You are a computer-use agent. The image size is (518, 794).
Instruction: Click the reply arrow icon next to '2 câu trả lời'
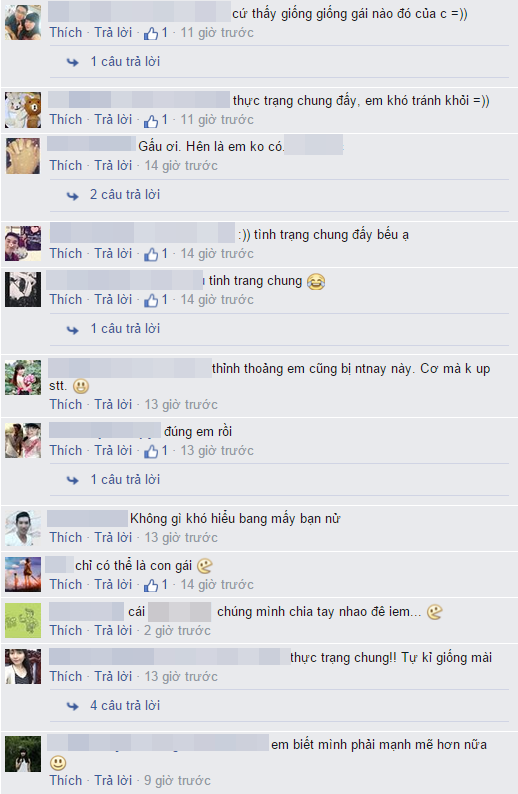coord(73,195)
